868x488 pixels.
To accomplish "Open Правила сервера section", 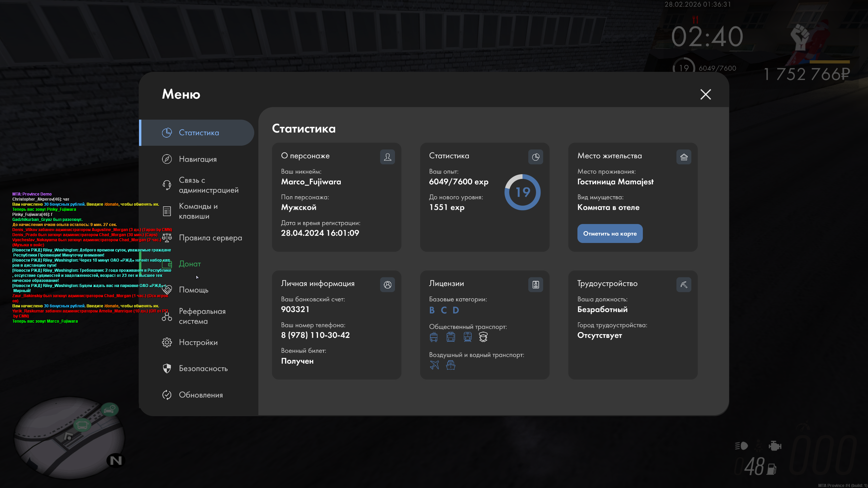I will click(x=210, y=238).
